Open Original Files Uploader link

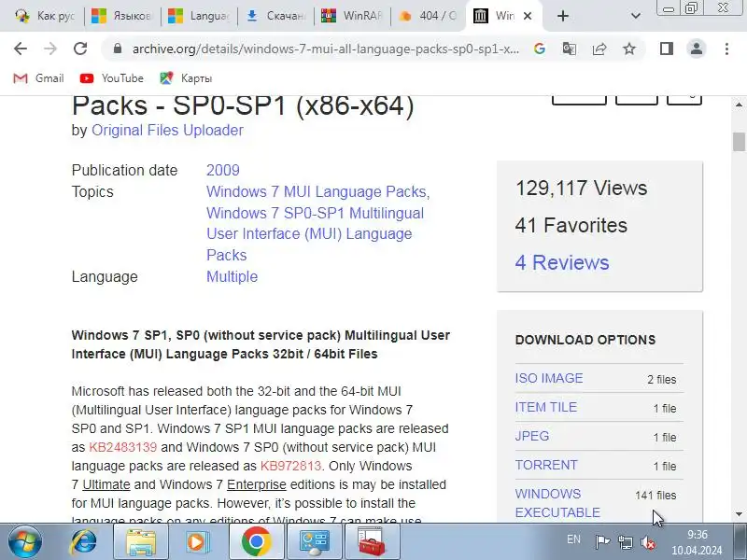[167, 130]
